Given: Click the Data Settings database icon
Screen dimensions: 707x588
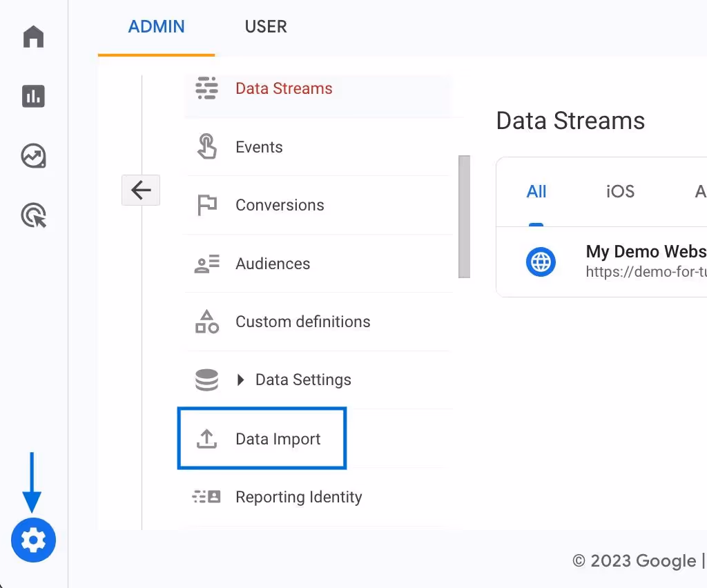Looking at the screenshot, I should point(206,380).
